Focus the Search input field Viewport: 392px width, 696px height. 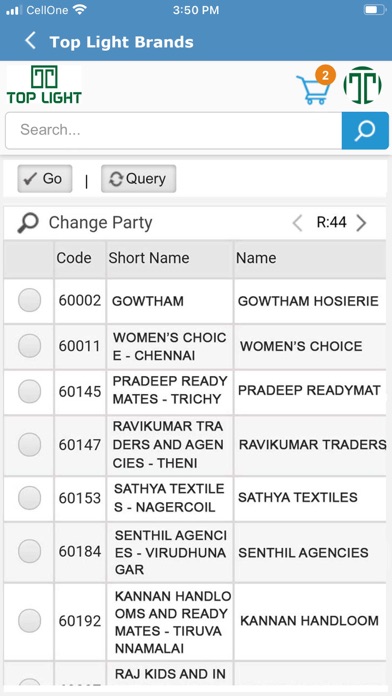[x=174, y=130]
